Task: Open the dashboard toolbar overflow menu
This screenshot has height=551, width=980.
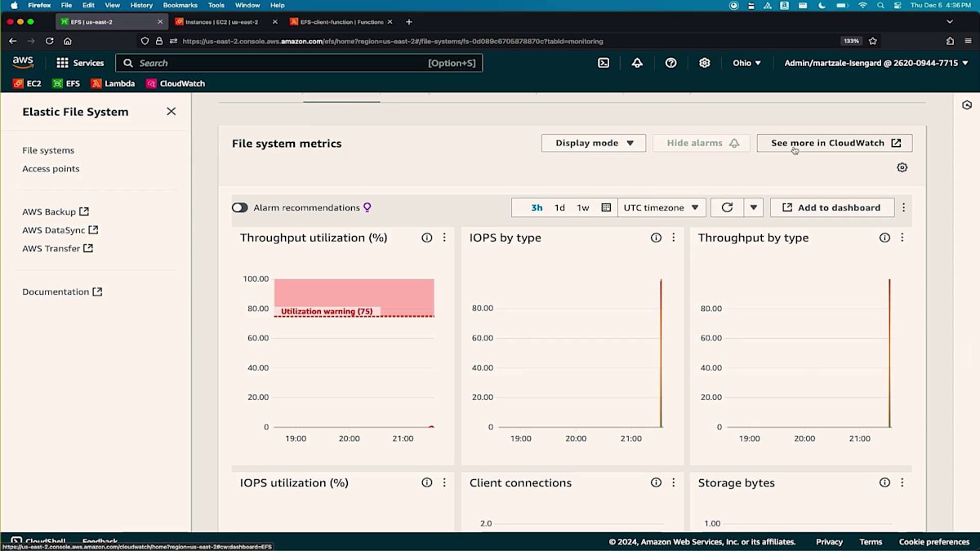Action: [903, 207]
